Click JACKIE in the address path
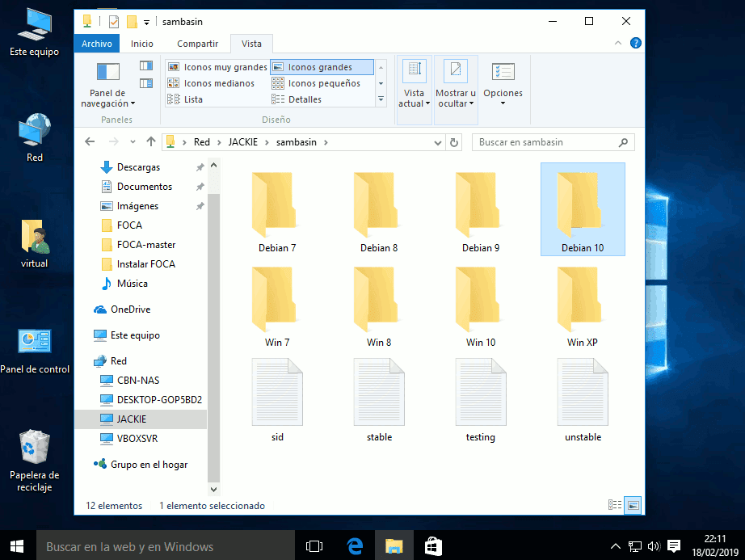This screenshot has height=560, width=745. pos(242,142)
